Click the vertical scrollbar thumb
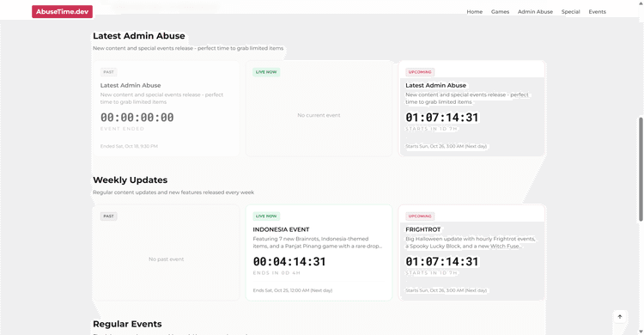This screenshot has width=644, height=335. [641, 169]
